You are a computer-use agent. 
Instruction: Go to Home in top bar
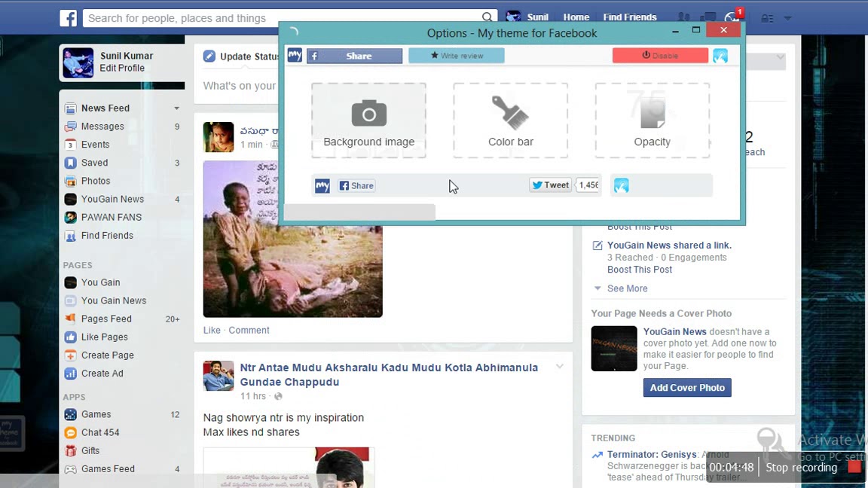(576, 17)
